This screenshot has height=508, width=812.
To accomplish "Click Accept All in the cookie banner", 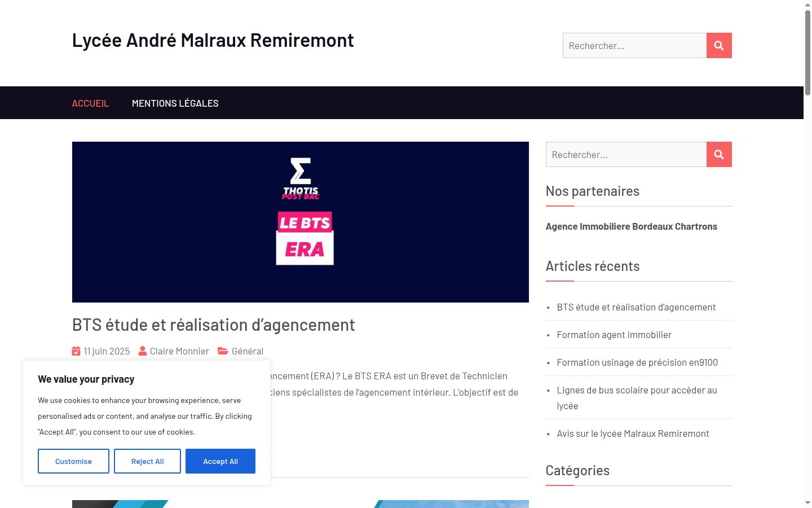I will [220, 461].
